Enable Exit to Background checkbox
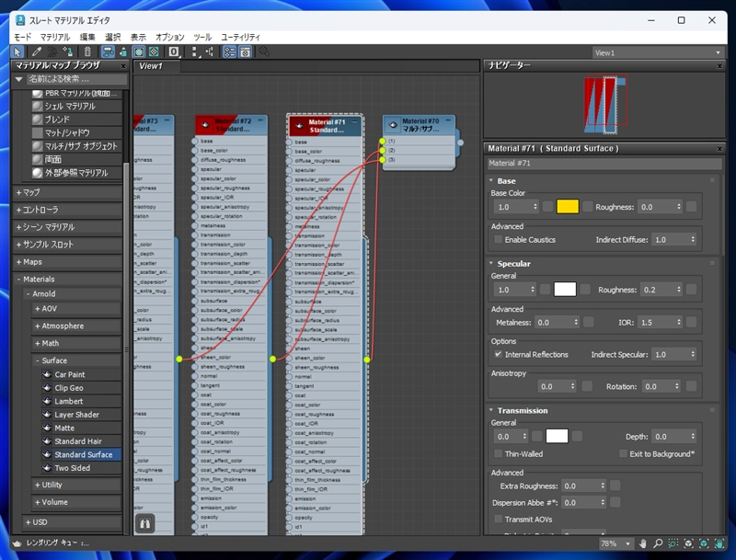736x560 pixels. click(x=623, y=454)
